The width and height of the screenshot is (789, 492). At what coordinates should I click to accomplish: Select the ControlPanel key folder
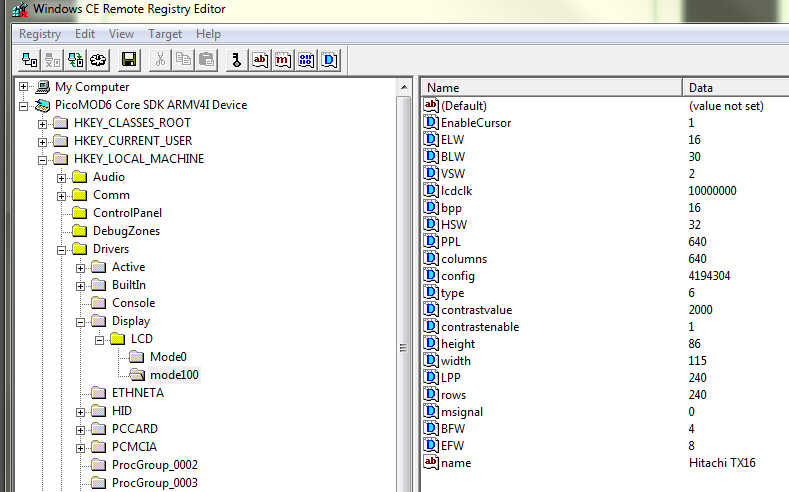click(x=127, y=213)
